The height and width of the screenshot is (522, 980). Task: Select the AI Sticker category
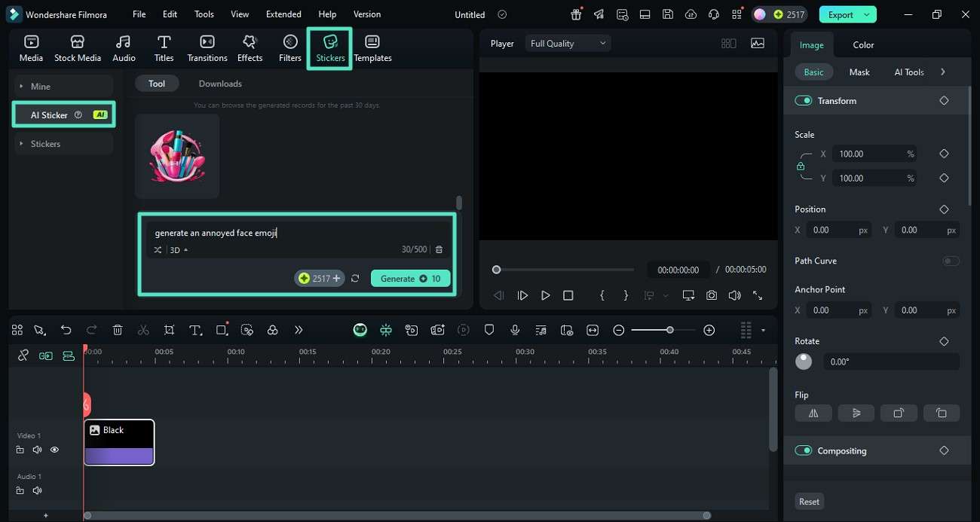(x=64, y=115)
